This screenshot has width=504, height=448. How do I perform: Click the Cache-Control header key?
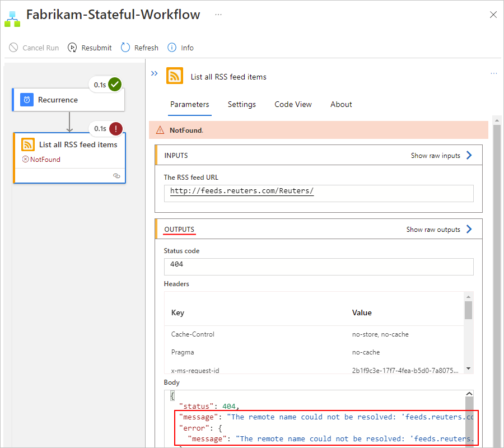tap(193, 334)
